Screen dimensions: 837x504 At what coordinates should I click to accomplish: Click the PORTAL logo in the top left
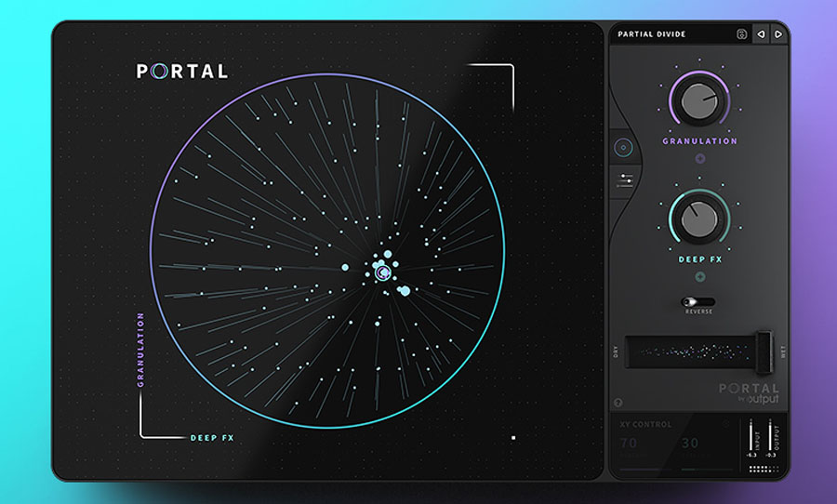point(182,71)
